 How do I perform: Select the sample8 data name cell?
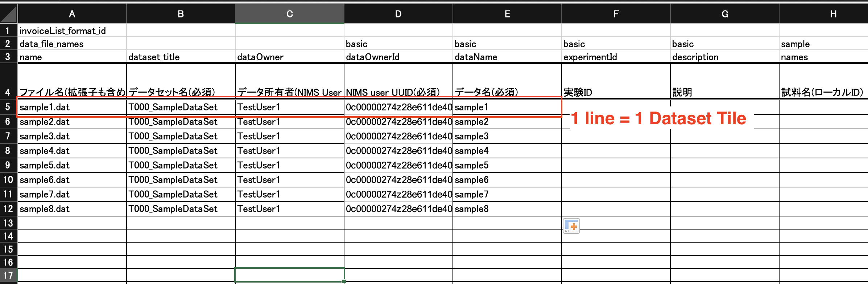point(507,209)
